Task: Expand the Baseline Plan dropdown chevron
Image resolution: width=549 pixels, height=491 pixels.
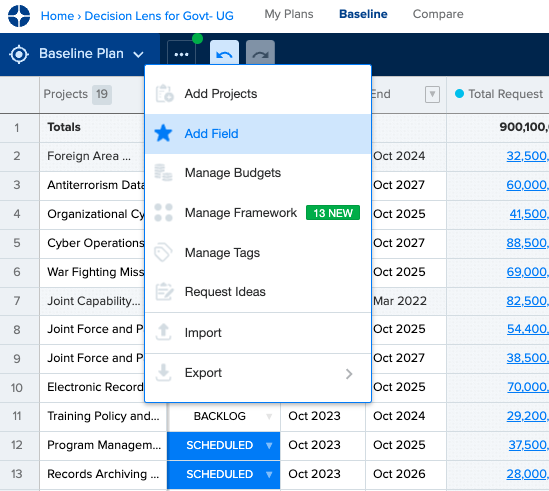Action: coord(139,54)
